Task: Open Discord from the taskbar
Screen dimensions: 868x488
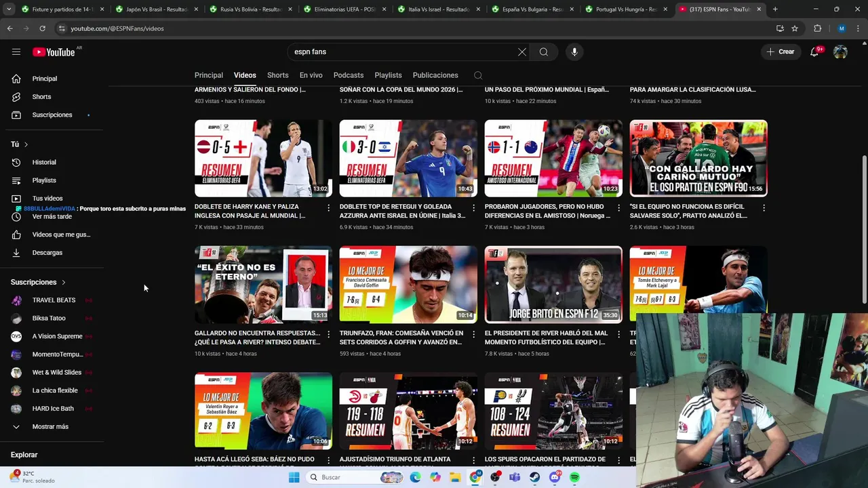Action: point(555,477)
